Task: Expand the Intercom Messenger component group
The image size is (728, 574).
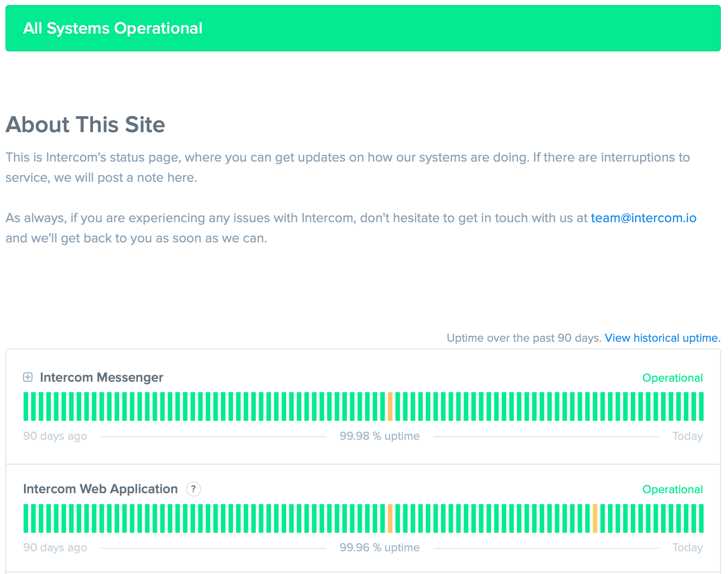Action: pyautogui.click(x=28, y=377)
